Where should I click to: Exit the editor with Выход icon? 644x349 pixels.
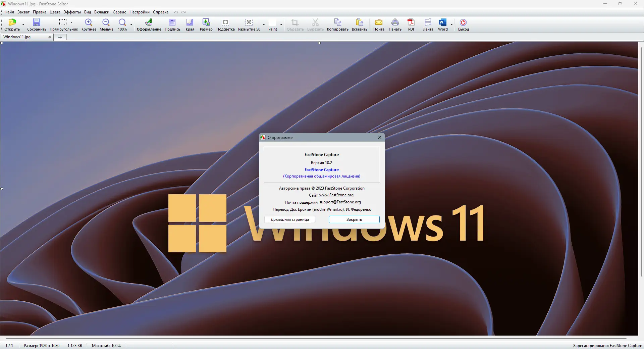463,22
